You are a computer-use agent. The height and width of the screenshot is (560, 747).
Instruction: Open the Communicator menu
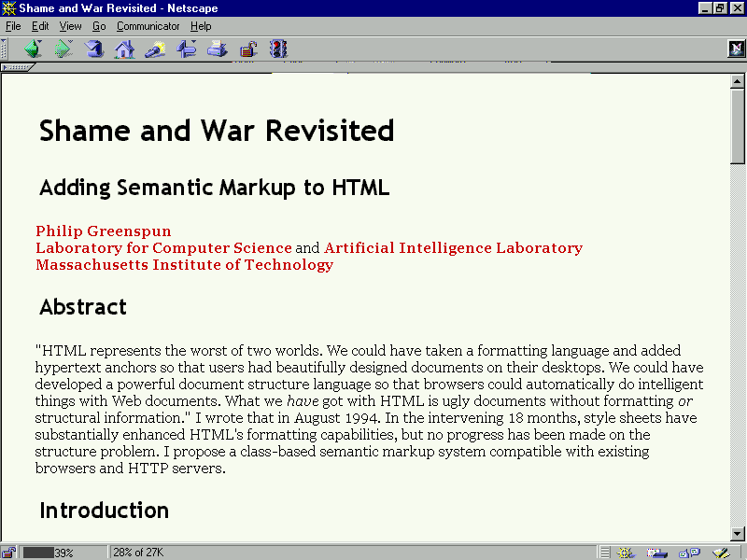pyautogui.click(x=148, y=26)
